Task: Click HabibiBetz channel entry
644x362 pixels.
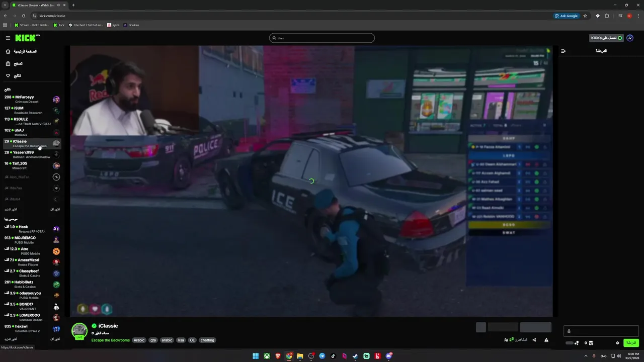Action: tap(32, 284)
